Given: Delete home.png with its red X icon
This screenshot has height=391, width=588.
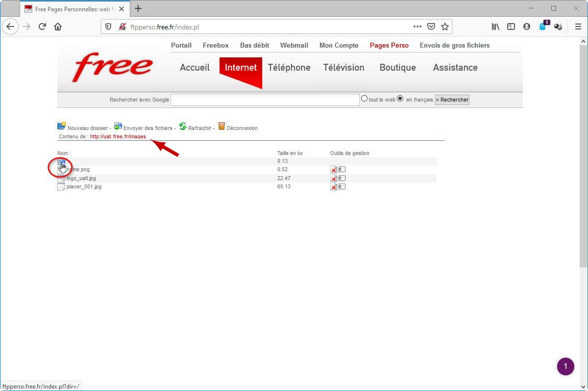Looking at the screenshot, I should pyautogui.click(x=334, y=170).
